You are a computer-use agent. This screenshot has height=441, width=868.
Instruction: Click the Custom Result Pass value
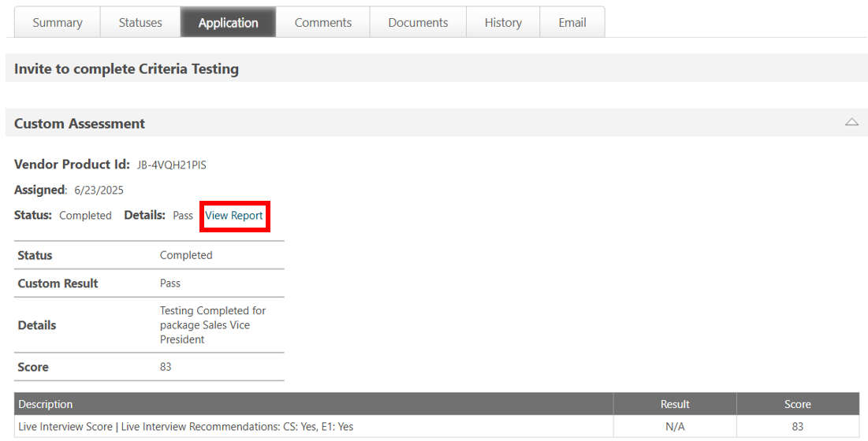click(x=170, y=283)
